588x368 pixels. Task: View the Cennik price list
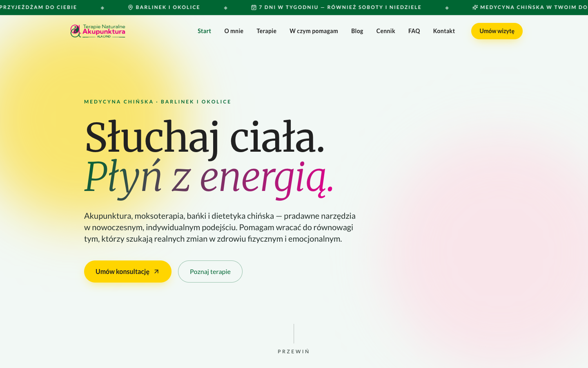pos(385,31)
